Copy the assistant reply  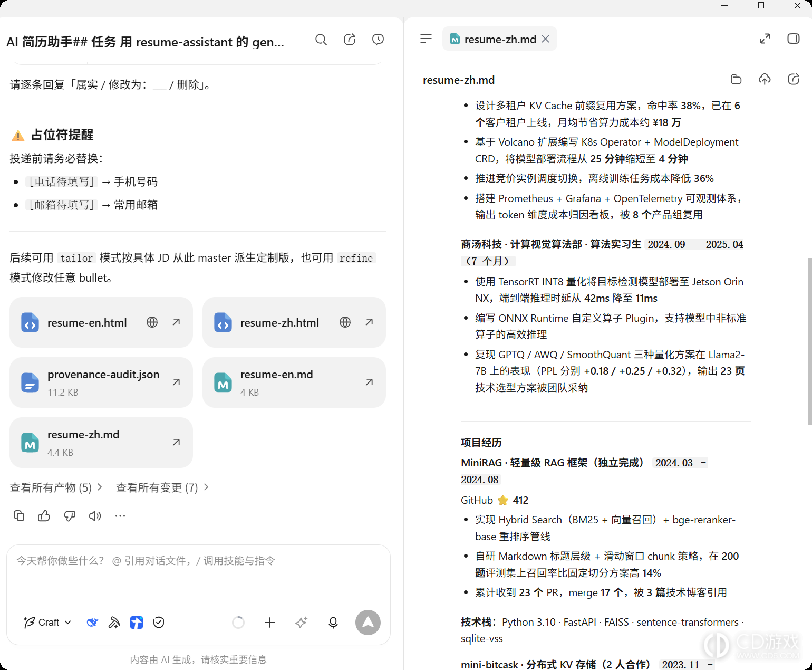tap(19, 516)
